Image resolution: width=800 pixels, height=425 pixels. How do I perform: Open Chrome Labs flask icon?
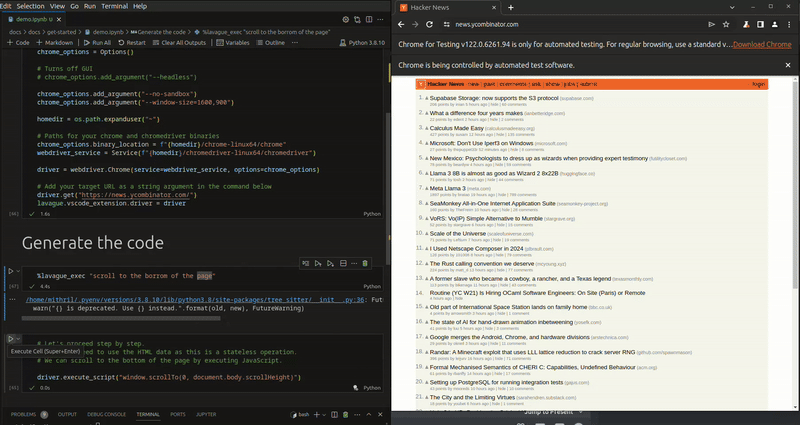[746, 24]
